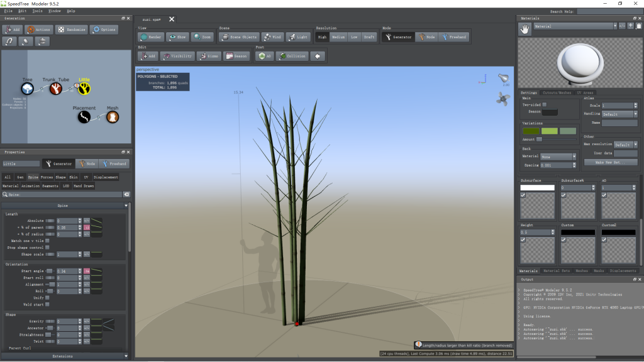Open the Material Sets bottom tab
Screen dimensions: 644x362
tap(557, 271)
